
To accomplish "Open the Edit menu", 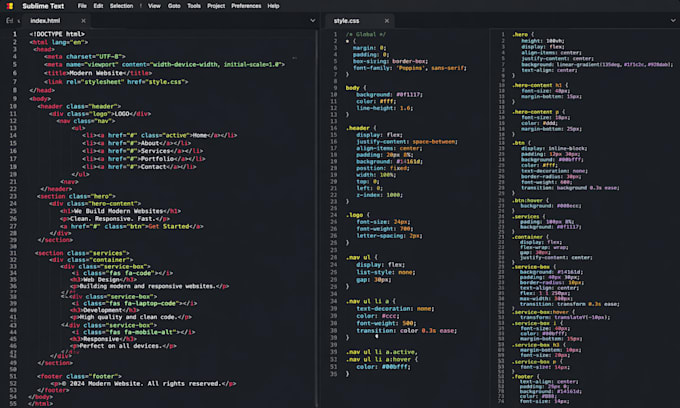I will click(x=98, y=6).
